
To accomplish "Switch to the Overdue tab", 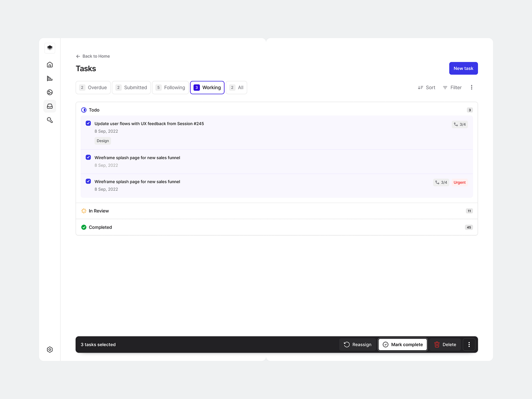I will (93, 87).
